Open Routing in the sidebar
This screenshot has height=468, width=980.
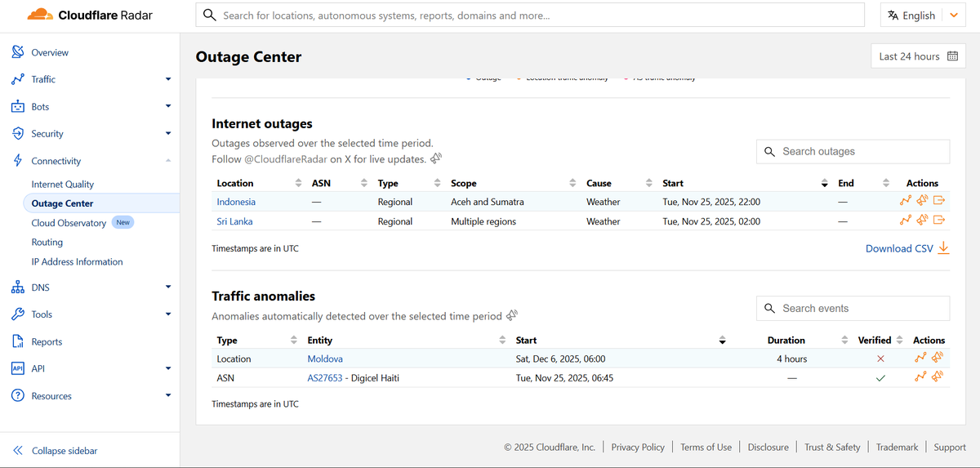(47, 242)
